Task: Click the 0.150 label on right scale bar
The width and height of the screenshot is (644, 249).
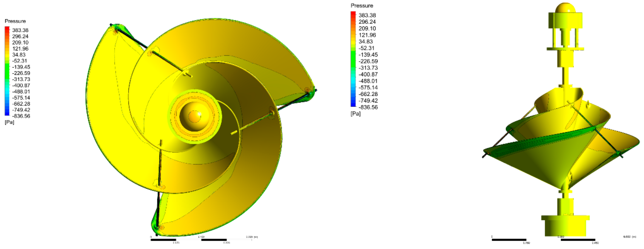Action: pos(526,243)
